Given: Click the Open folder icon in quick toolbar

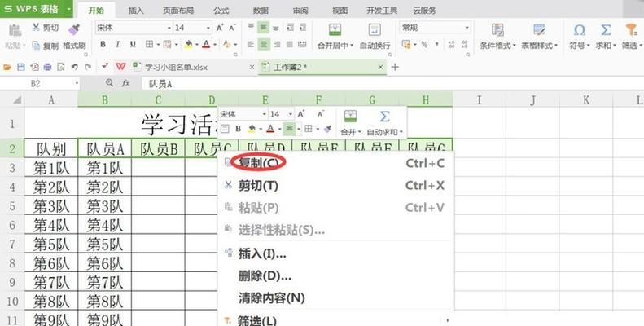Looking at the screenshot, I should 7,67.
